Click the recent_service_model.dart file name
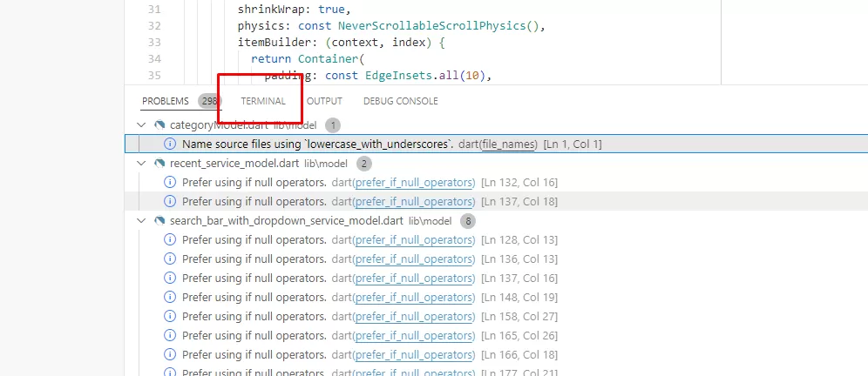868x376 pixels. pos(234,163)
